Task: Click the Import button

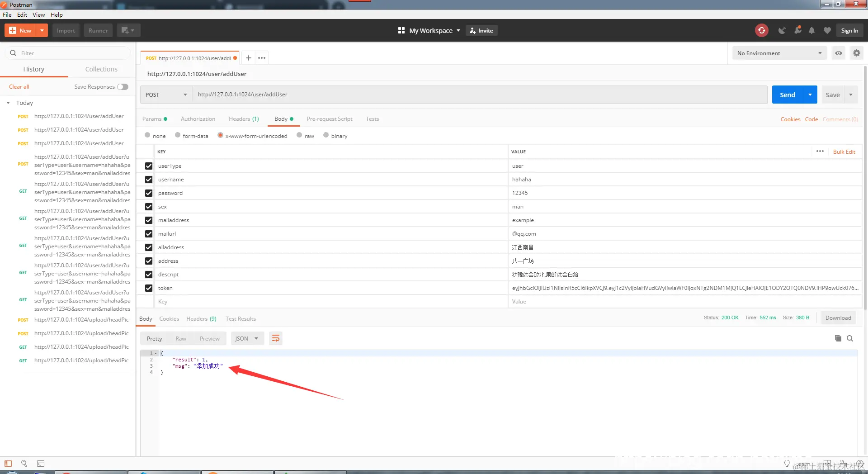Action: (x=66, y=30)
